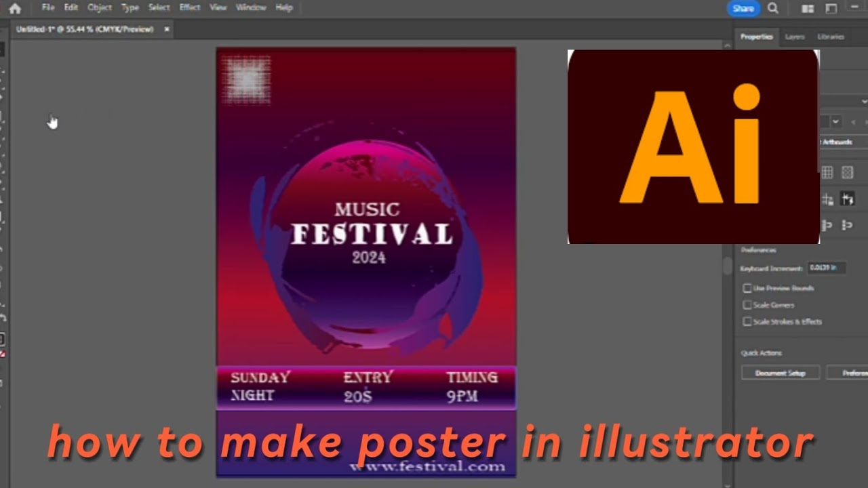The image size is (868, 488).
Task: Switch to the Properties tab
Action: tap(756, 37)
